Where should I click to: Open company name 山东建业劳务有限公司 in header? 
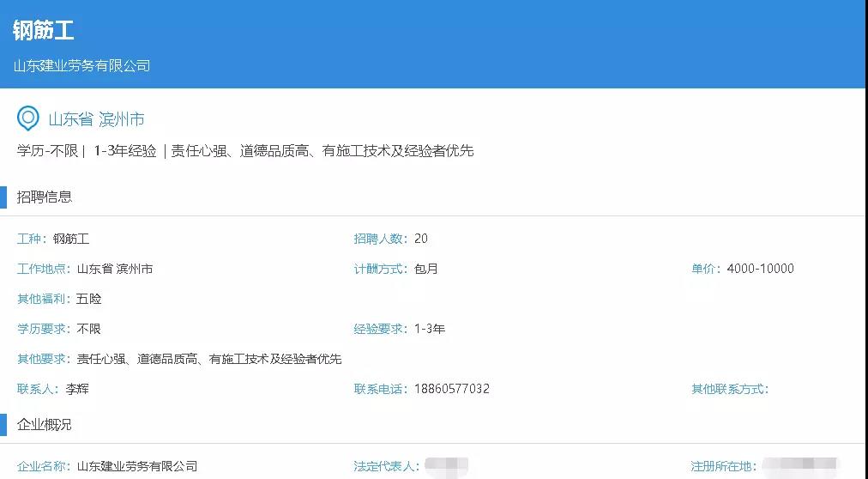(81, 65)
